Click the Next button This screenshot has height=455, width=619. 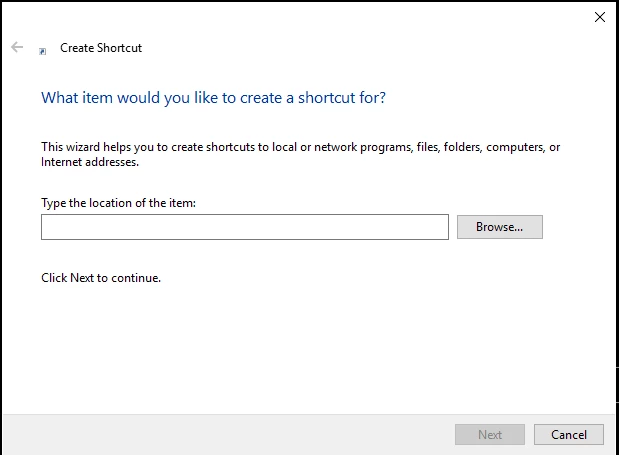tap(490, 434)
